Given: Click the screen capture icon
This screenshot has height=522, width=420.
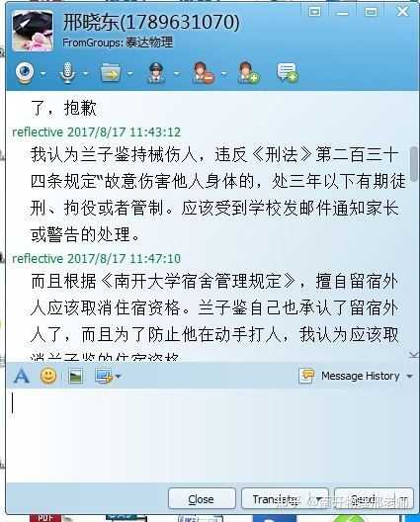Looking at the screenshot, I should 104,377.
